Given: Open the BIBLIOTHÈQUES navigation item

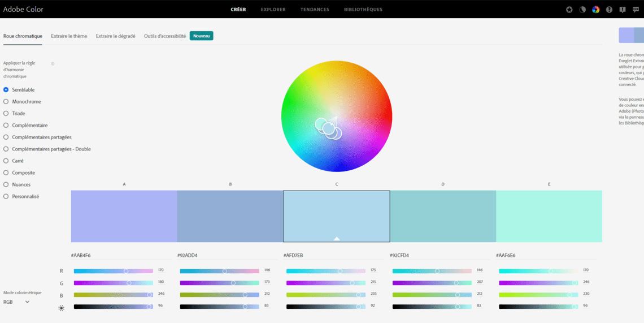Looking at the screenshot, I should [363, 10].
